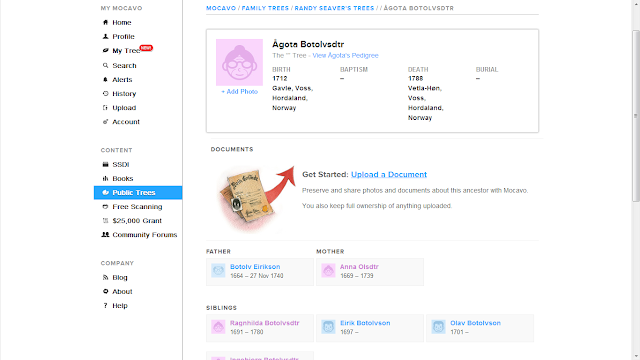640x360 pixels.
Task: Open My Tree menu item
Action: (126, 51)
